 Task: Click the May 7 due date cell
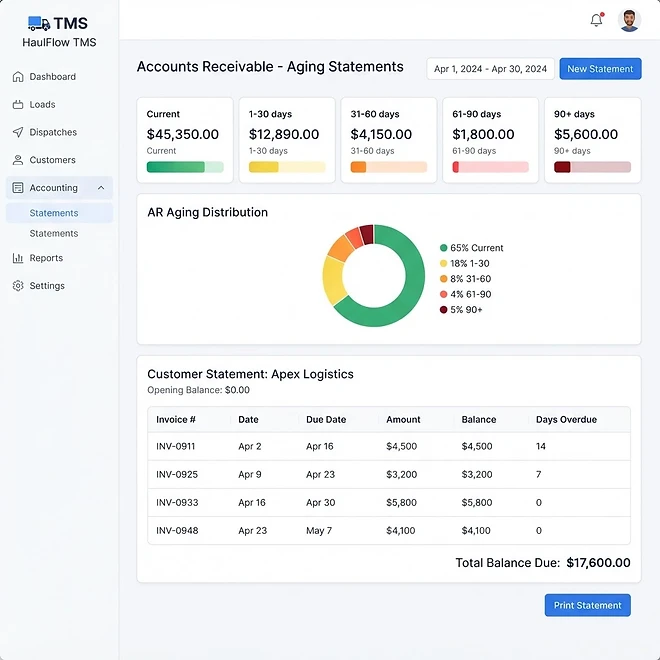coord(319,531)
